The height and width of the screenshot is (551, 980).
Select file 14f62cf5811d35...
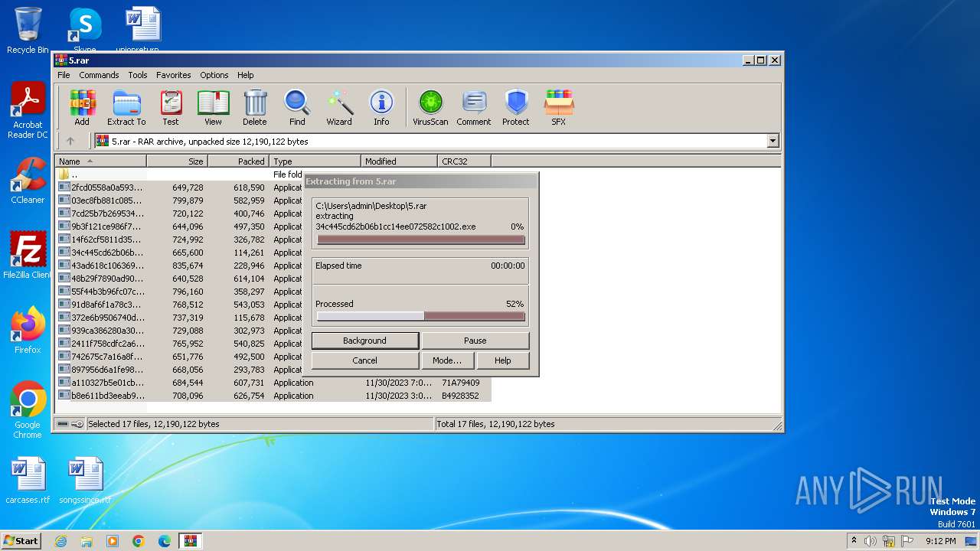coord(179,240)
